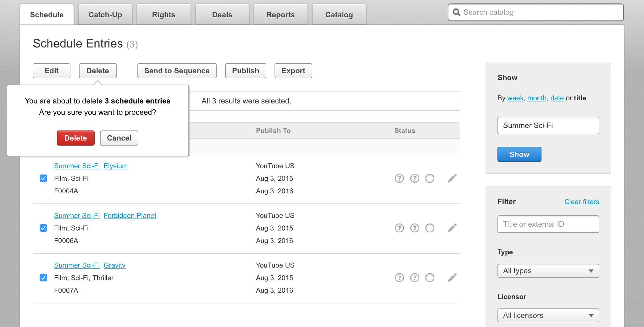
Task: Open the All types dropdown
Action: 548,271
